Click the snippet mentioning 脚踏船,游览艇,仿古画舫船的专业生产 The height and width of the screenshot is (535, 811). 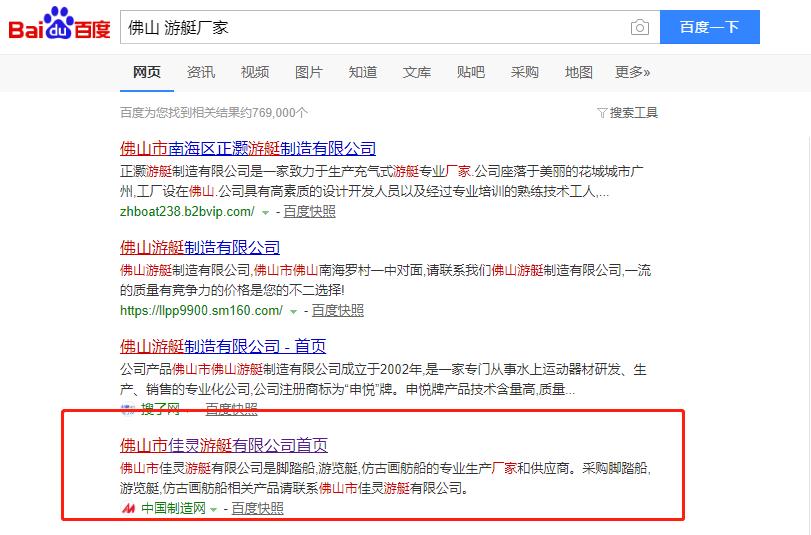385,478
